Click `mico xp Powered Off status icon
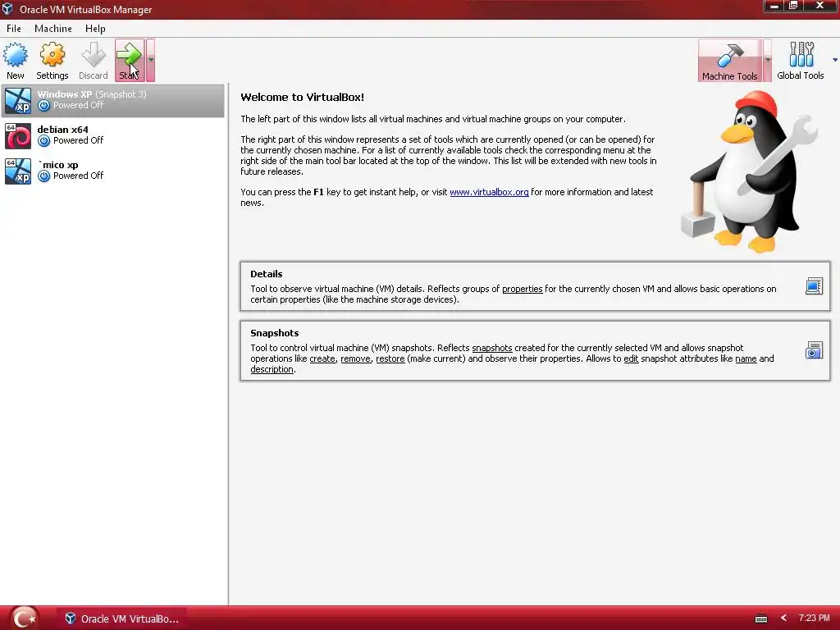This screenshot has height=630, width=840. click(44, 176)
